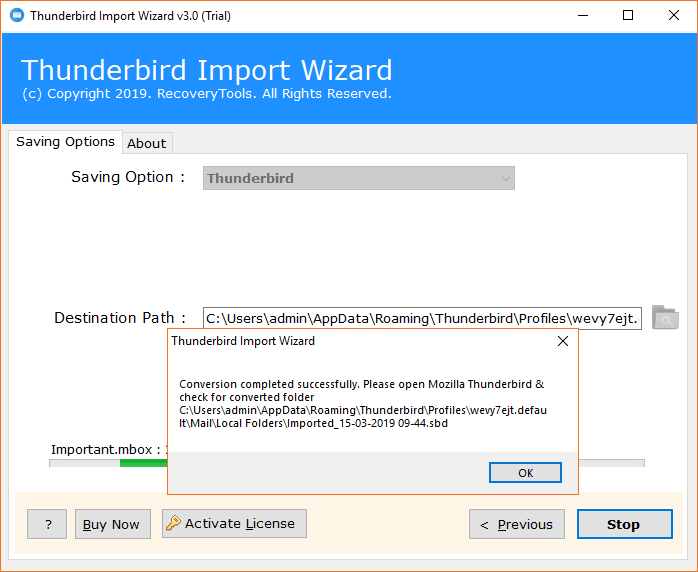Click the Buy Now button
This screenshot has width=698, height=572.
pos(113,524)
